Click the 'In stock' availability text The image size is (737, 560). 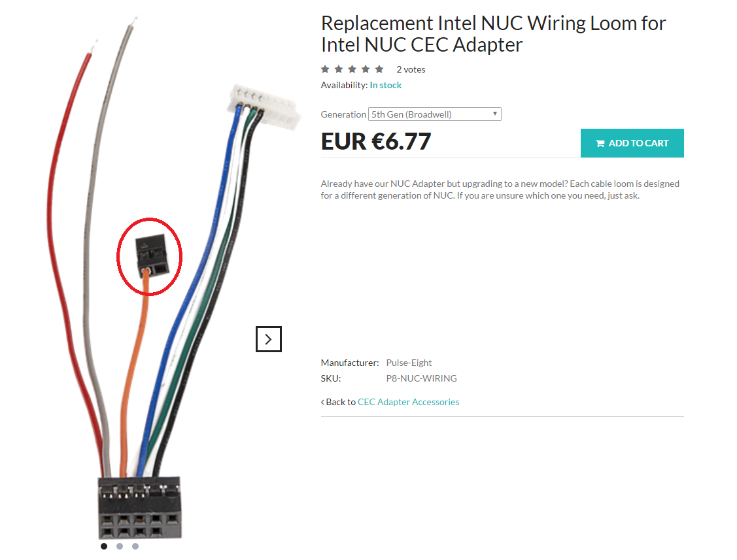point(386,85)
